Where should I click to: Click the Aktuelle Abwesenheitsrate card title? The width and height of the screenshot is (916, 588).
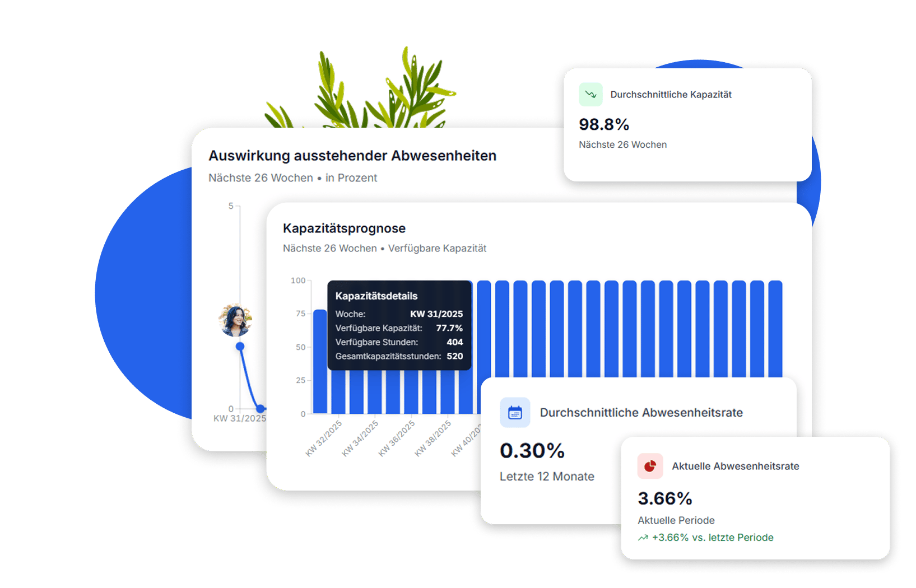coord(736,466)
